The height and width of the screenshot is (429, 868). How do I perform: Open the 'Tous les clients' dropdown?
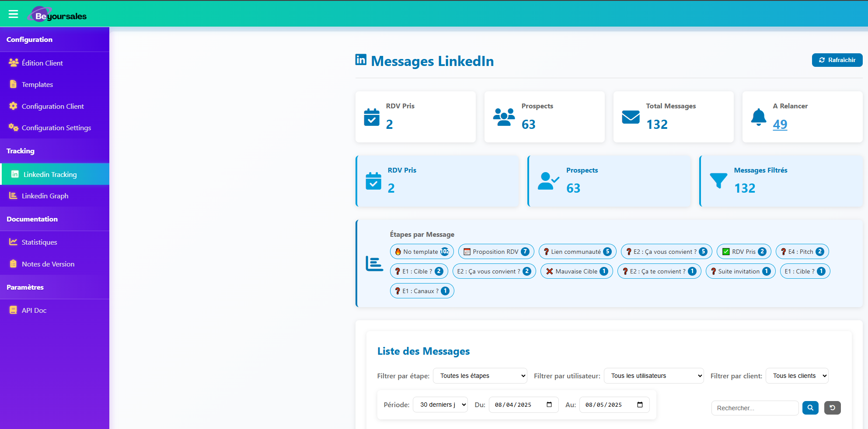797,376
